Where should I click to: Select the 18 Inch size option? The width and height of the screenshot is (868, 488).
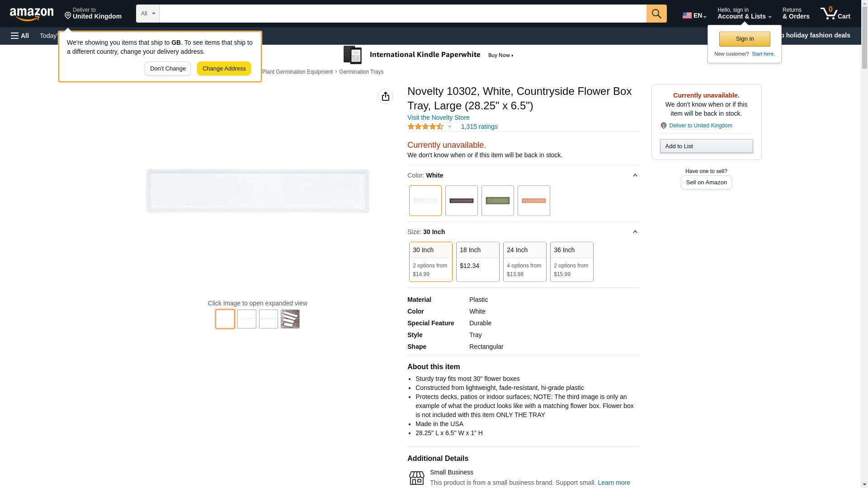(x=477, y=262)
